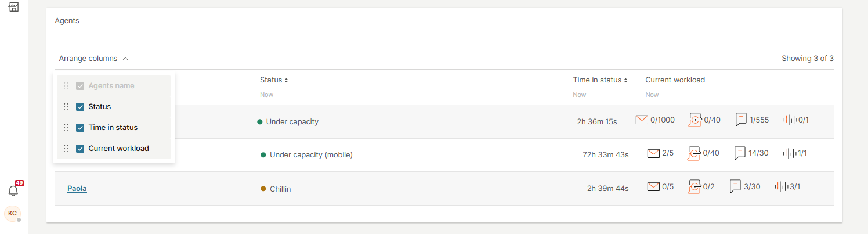Click the voice waveform icon beside 3/1
Viewport: 868px width, 234px height.
point(781,186)
